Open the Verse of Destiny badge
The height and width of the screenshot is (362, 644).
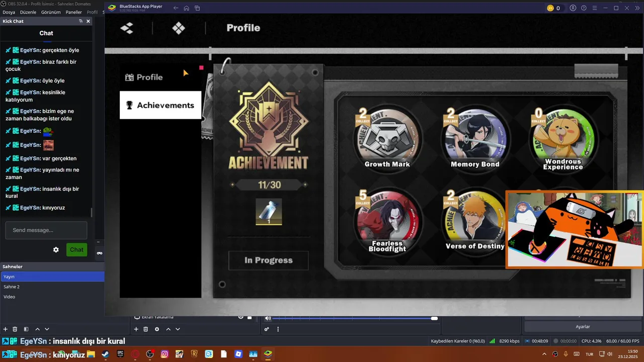click(474, 221)
